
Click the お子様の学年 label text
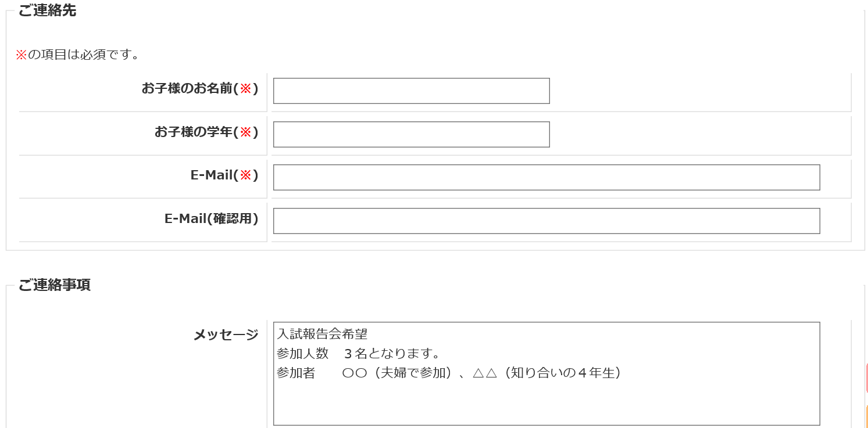point(206,132)
